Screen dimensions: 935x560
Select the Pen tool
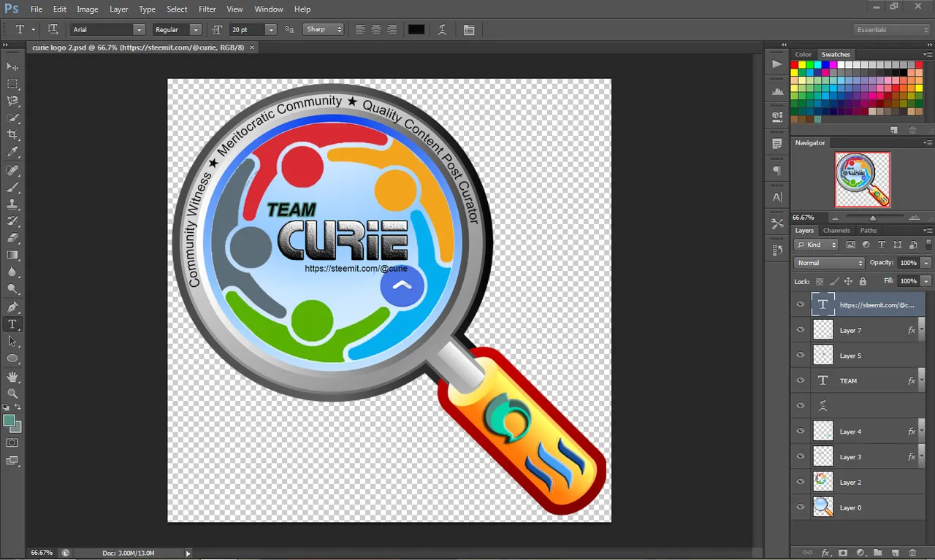coord(12,307)
